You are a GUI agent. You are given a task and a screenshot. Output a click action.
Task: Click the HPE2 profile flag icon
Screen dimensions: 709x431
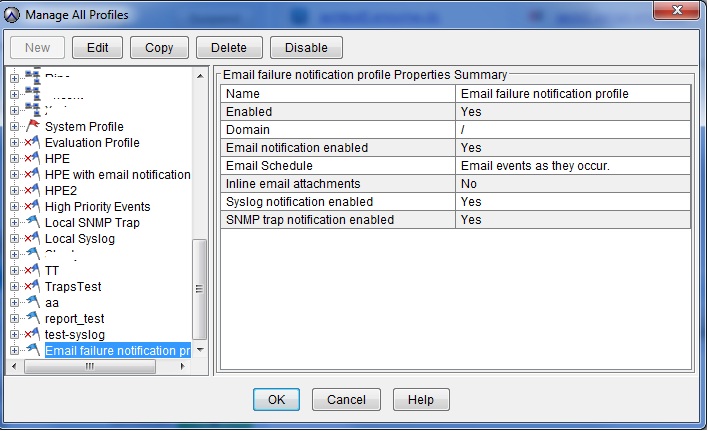32,190
